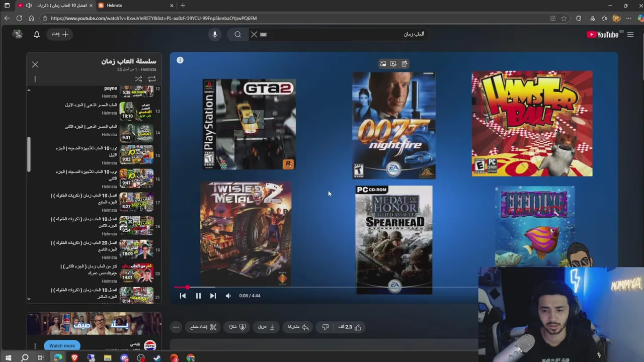This screenshot has height=362, width=644.
Task: Create a clip with the scissors button
Action: click(203, 327)
